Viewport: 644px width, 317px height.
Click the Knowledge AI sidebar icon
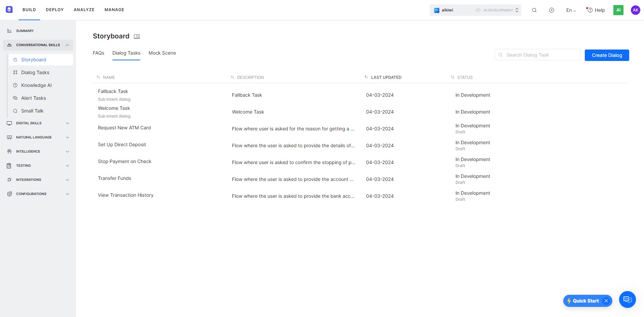click(x=15, y=85)
